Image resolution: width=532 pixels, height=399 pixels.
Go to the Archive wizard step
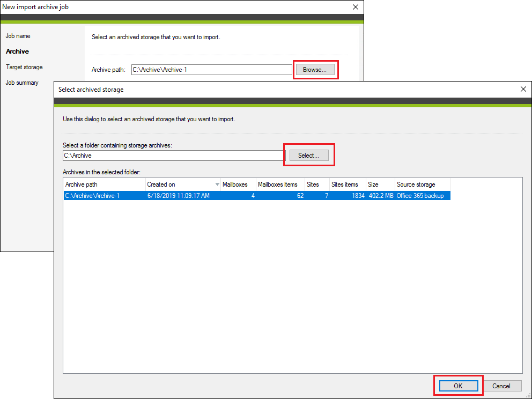coord(17,51)
